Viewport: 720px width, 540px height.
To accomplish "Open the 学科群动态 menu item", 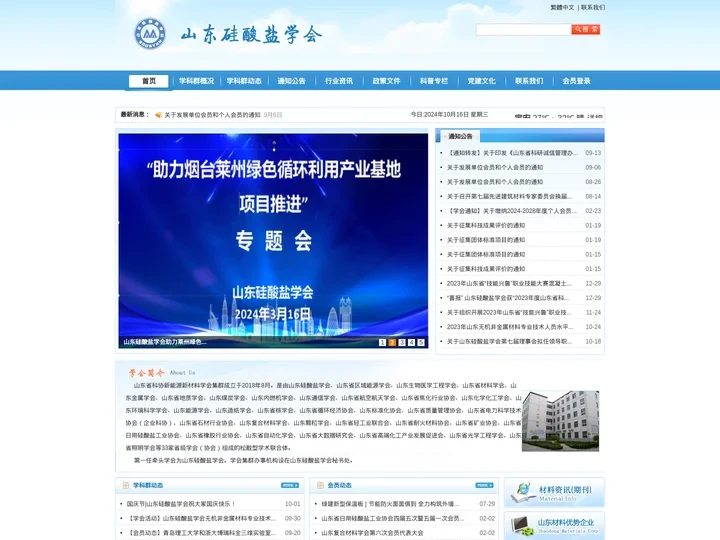I will click(244, 81).
